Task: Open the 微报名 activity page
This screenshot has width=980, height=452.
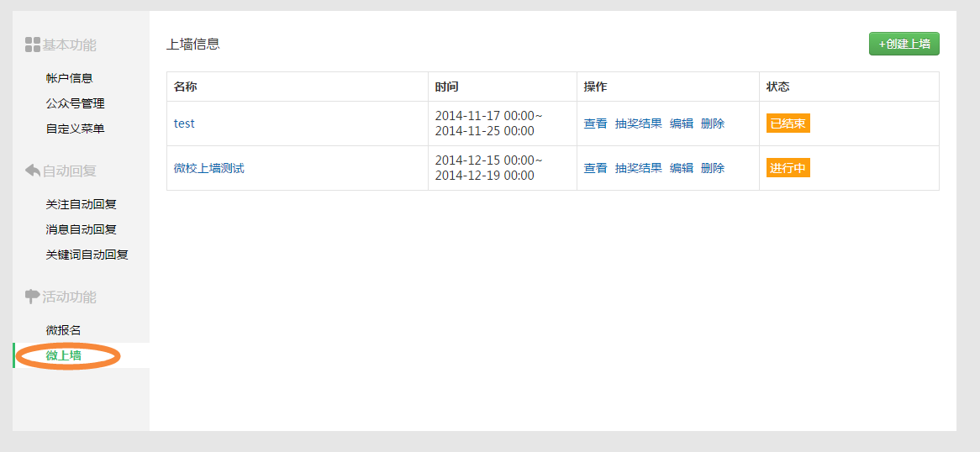Action: click(x=63, y=330)
